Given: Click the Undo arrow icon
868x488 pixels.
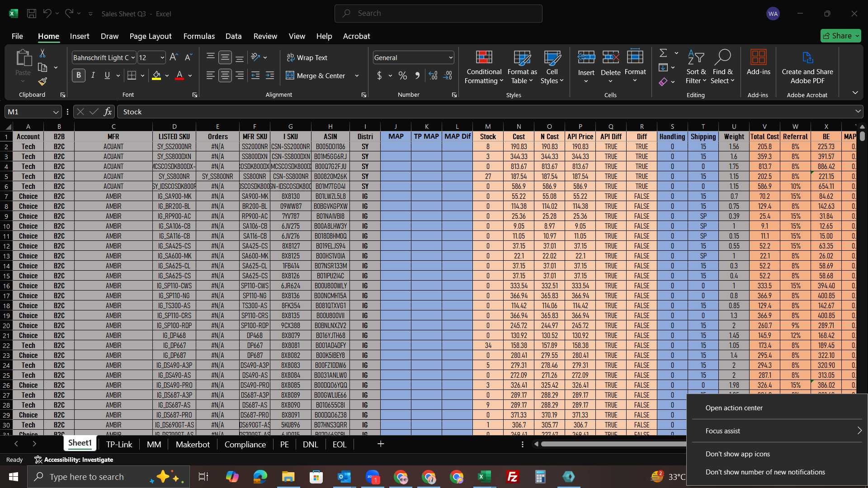Looking at the screenshot, I should [x=47, y=14].
